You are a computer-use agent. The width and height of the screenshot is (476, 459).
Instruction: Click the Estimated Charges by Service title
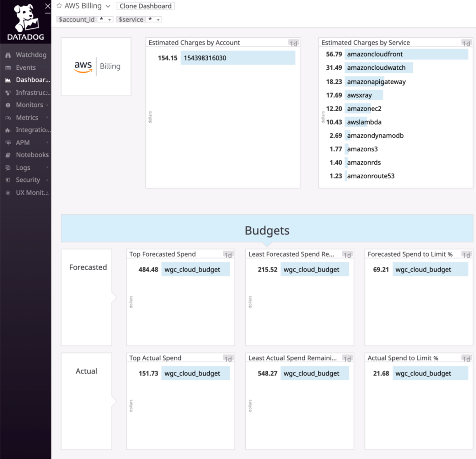click(x=365, y=42)
